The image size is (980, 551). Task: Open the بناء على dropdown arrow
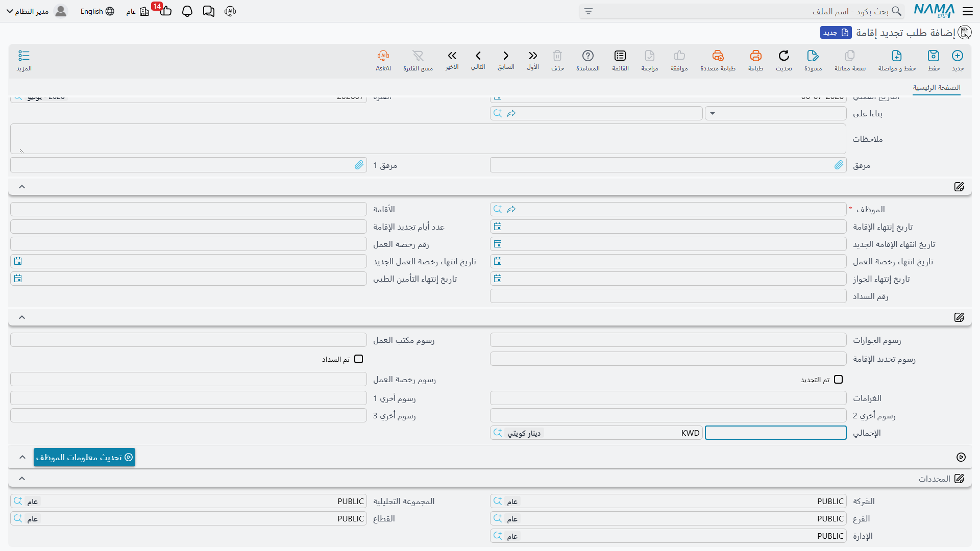click(713, 113)
